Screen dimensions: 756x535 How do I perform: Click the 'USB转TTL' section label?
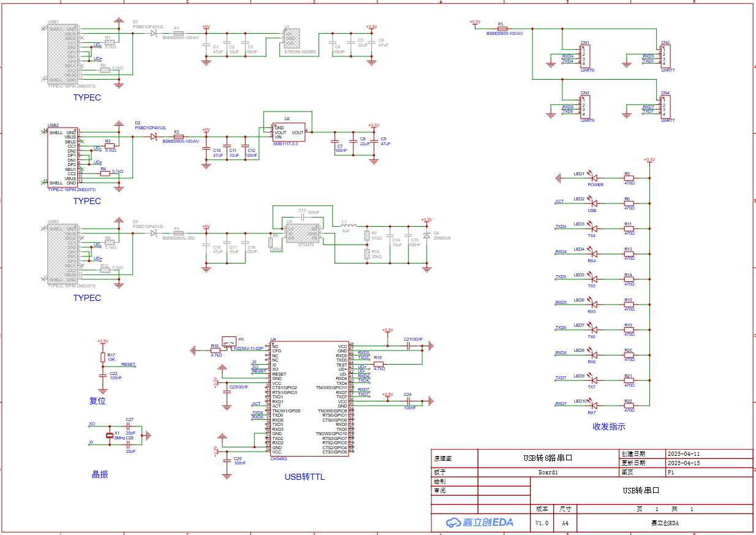[x=305, y=477]
